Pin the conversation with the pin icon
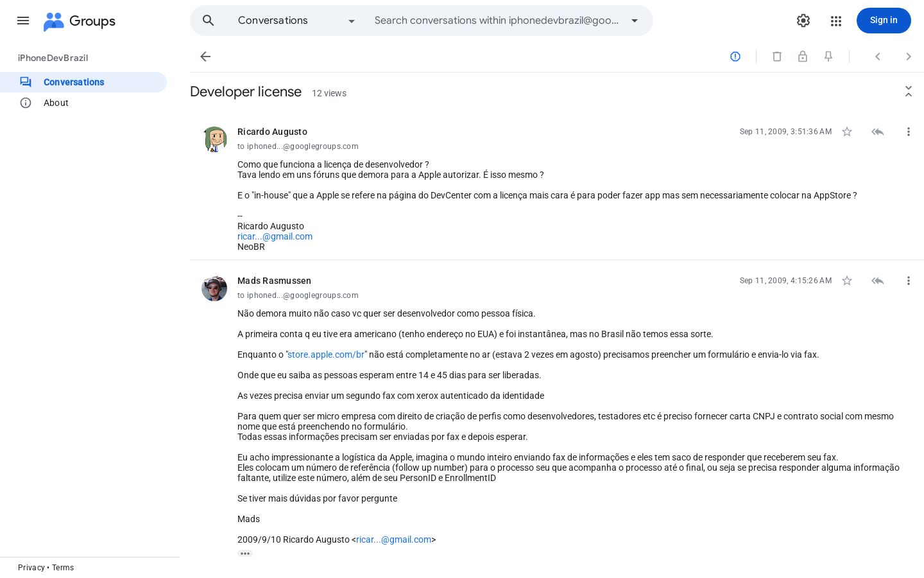The image size is (924, 578). coord(828,57)
